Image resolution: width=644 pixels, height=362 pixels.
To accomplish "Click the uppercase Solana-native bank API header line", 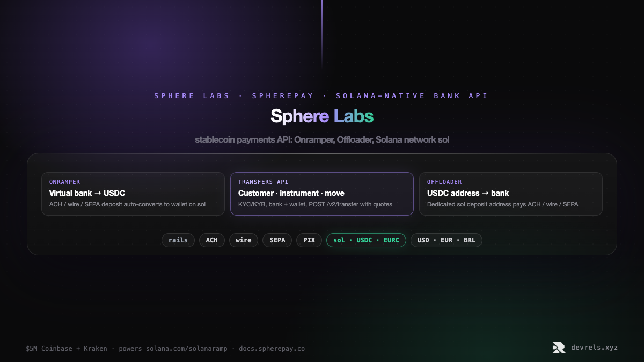I will point(322,95).
